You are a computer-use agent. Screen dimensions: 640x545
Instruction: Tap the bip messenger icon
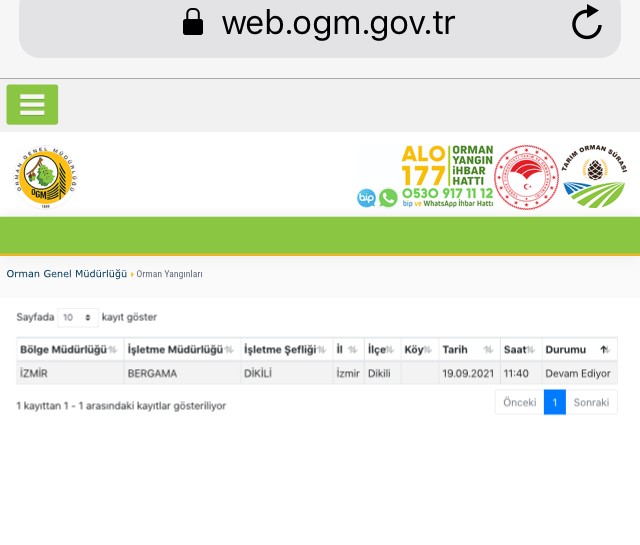click(x=366, y=198)
